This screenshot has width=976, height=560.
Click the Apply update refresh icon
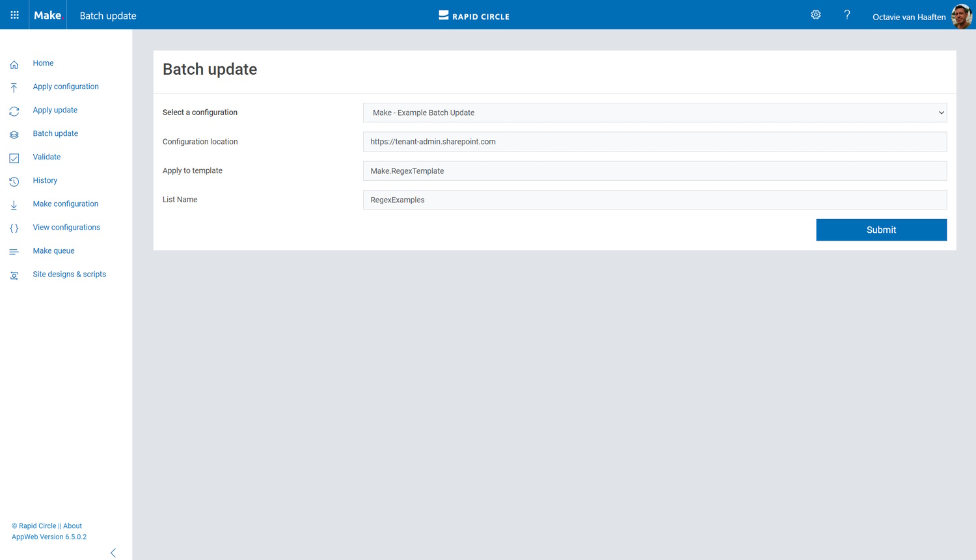(14, 111)
